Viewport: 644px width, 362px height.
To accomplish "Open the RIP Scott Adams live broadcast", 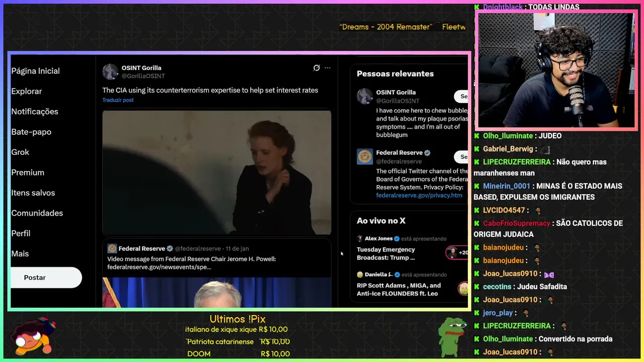I will 399,289.
